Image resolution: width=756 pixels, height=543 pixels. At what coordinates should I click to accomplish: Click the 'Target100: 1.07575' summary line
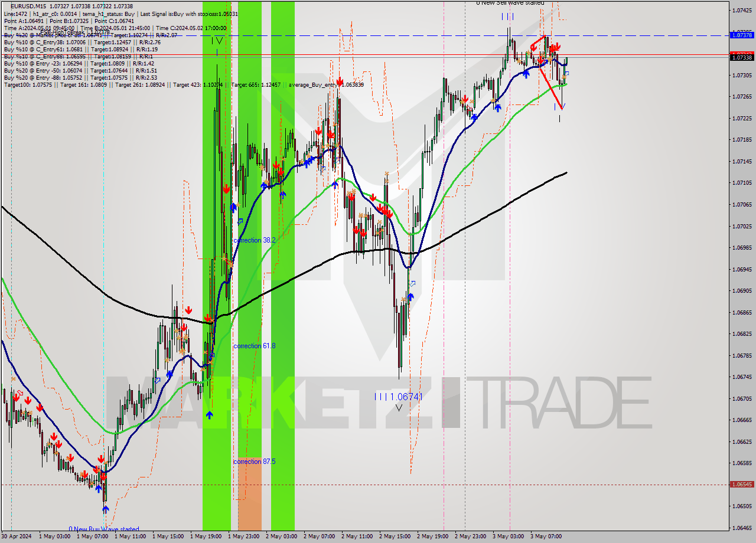[x=184, y=84]
